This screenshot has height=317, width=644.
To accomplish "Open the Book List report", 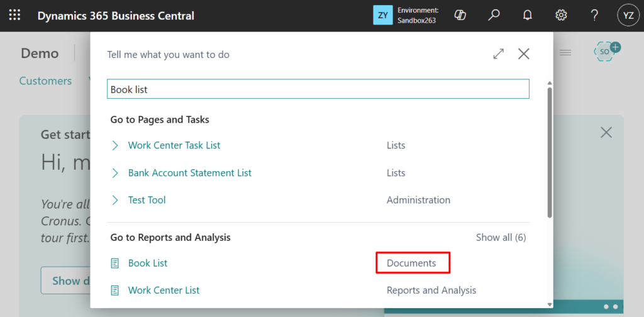I will click(x=148, y=263).
